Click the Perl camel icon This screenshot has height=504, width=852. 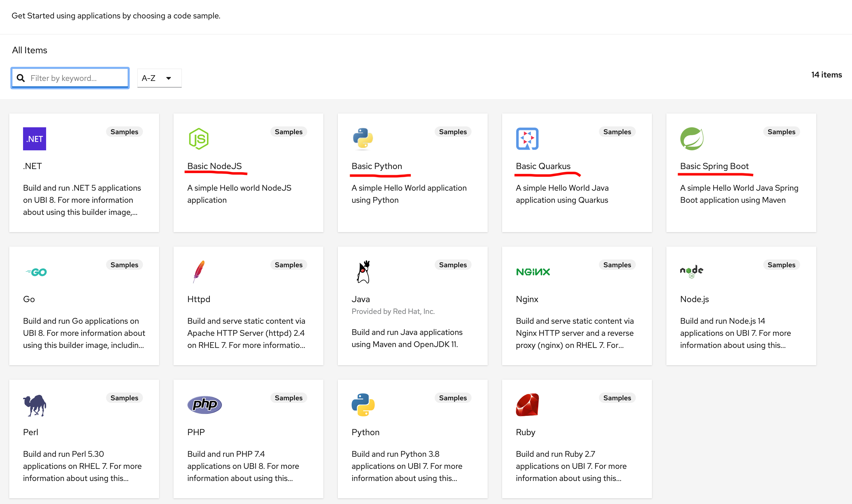tap(34, 405)
